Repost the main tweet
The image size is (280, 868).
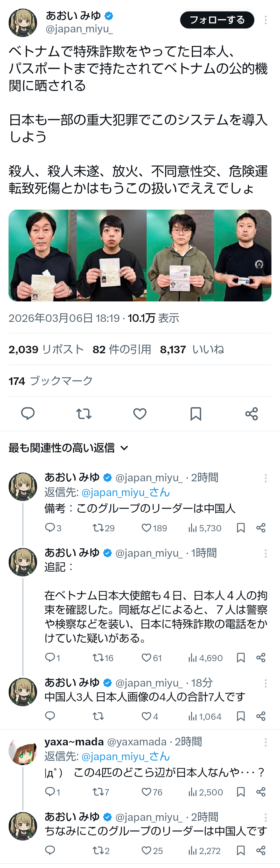83,413
